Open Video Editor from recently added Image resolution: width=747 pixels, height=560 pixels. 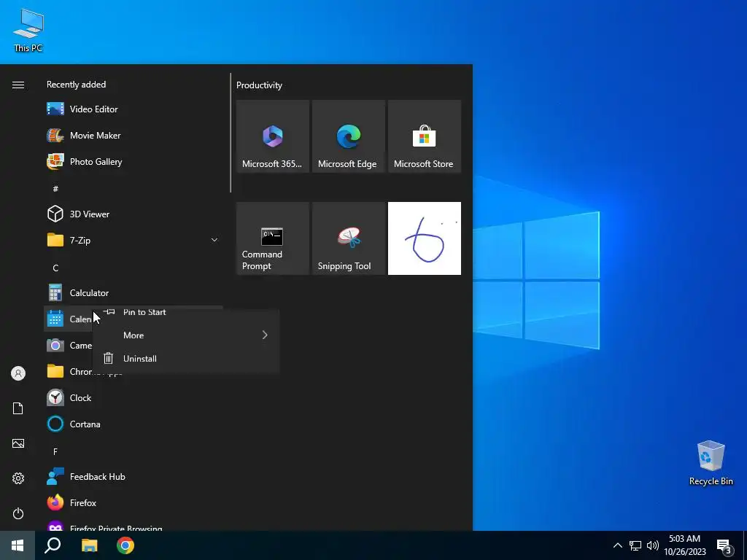(133, 109)
